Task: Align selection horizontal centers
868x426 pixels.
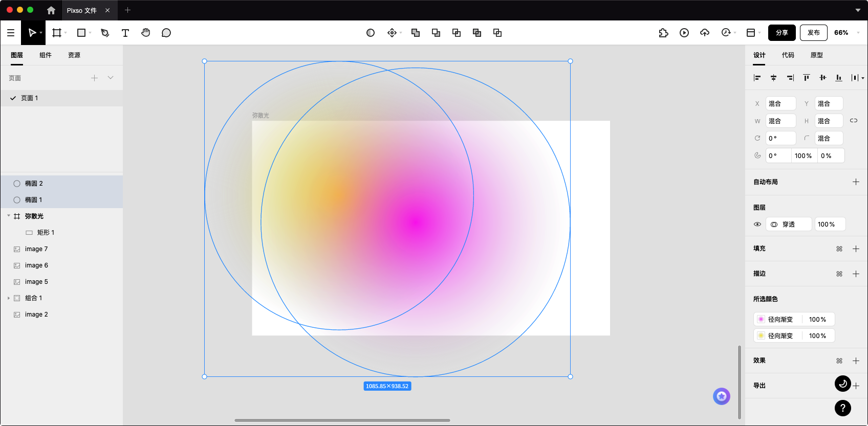Action: 774,78
